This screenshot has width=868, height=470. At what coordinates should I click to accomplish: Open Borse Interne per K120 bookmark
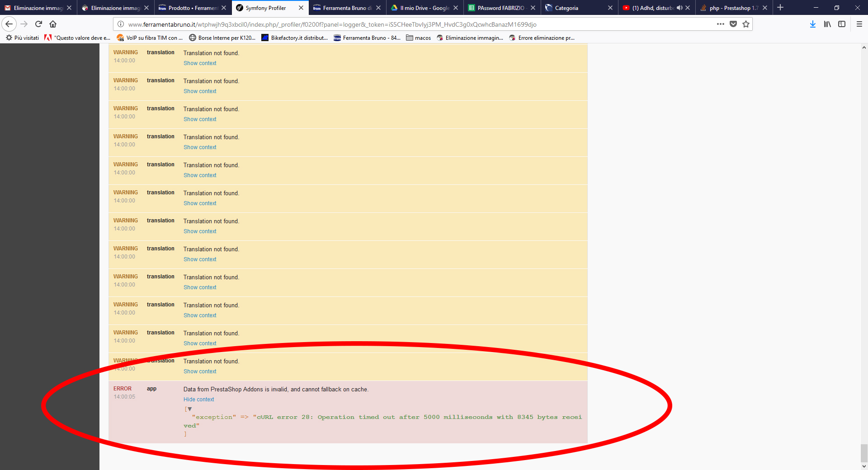[222, 38]
